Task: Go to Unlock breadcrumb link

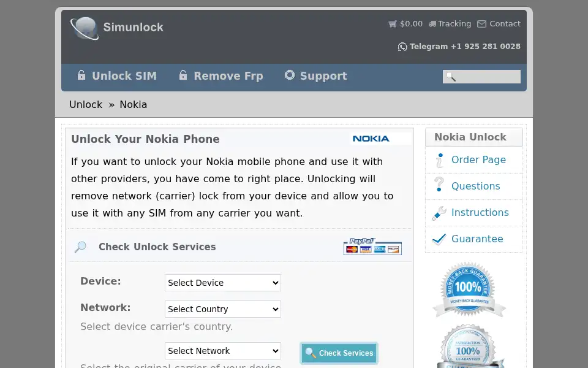Action: (x=86, y=104)
